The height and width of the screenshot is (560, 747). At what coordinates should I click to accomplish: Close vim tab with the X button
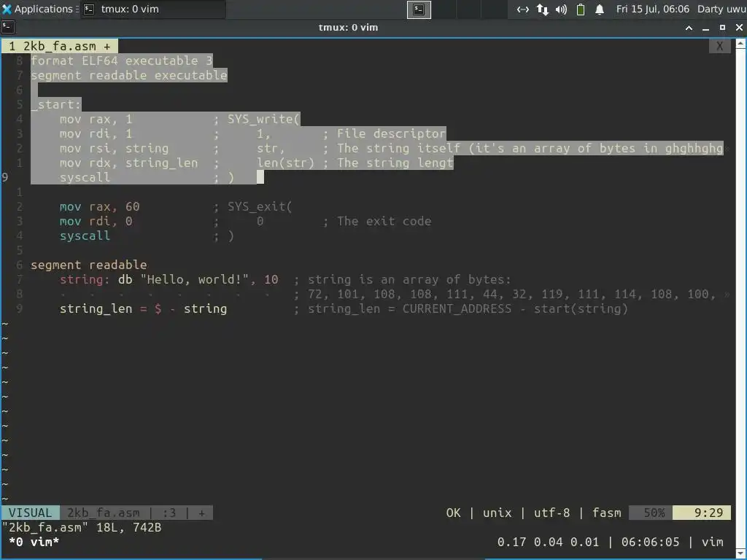pos(720,46)
